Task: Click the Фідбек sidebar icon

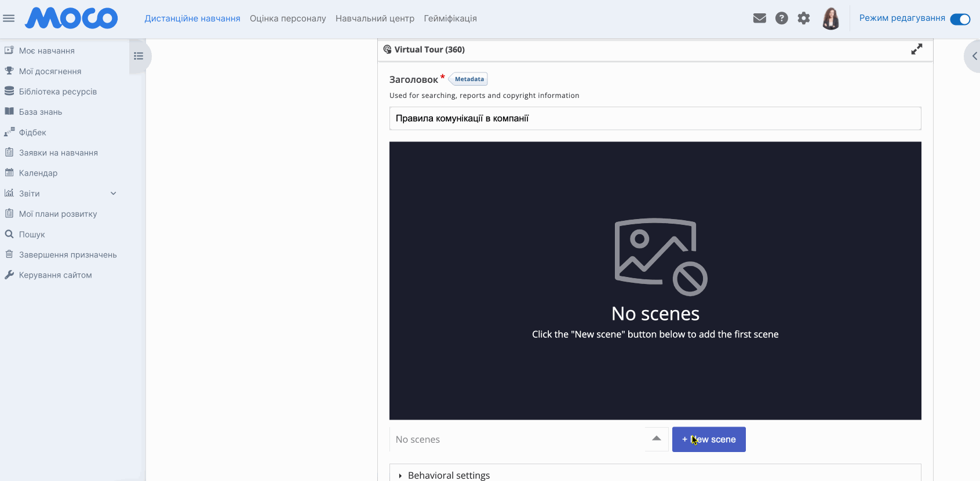Action: 9,132
